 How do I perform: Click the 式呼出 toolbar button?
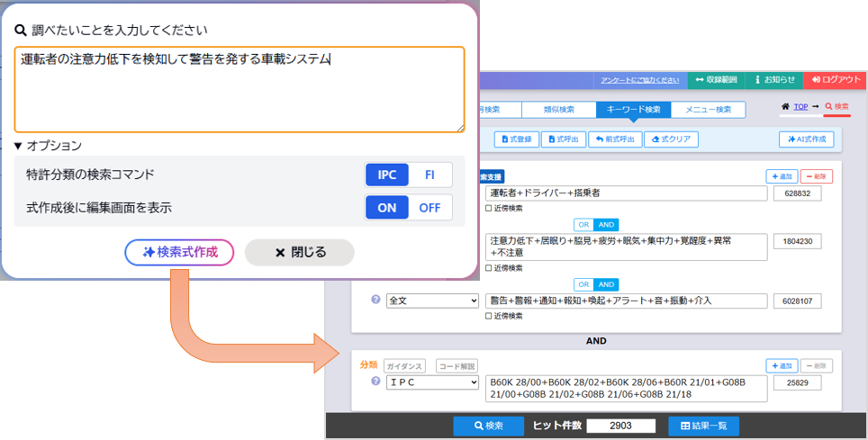[x=564, y=139]
